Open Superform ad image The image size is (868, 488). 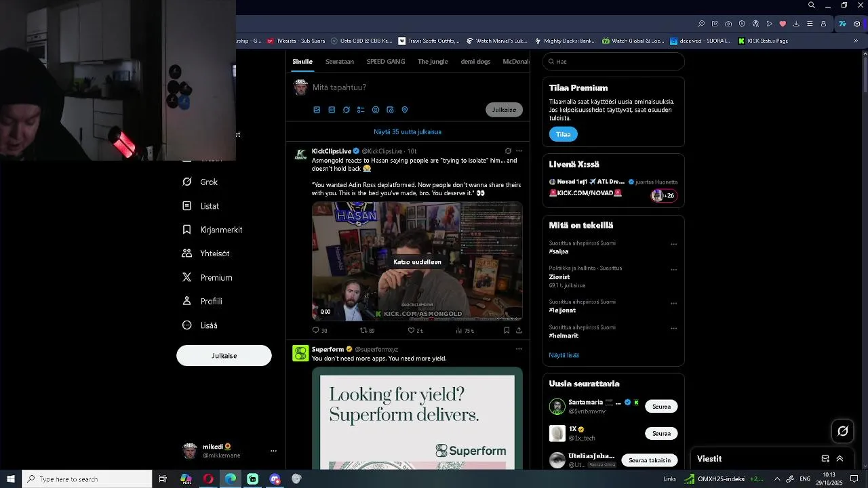[417, 419]
